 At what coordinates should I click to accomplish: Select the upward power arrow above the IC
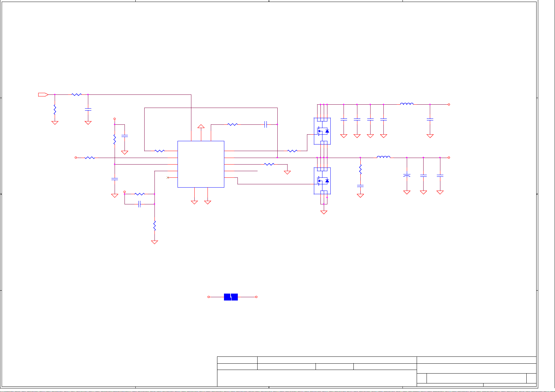(201, 126)
